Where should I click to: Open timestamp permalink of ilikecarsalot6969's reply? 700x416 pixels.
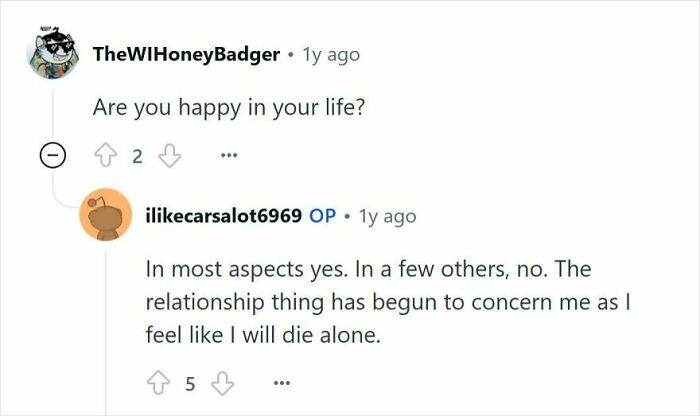coord(388,216)
